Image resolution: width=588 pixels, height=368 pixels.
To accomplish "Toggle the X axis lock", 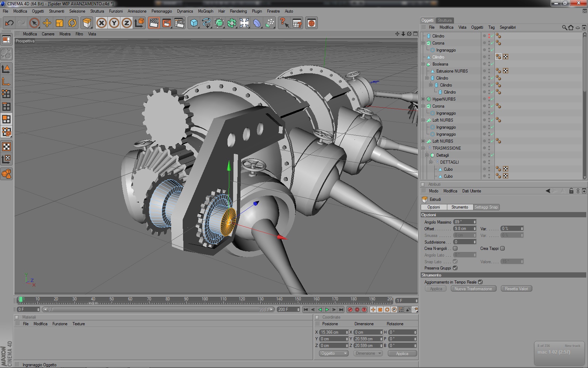I will (101, 23).
